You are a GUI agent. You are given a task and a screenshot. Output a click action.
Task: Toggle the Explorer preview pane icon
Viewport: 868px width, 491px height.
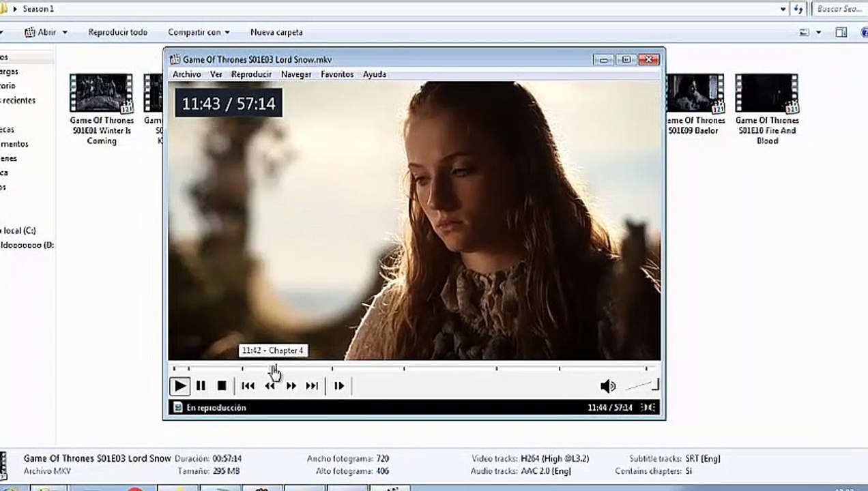[841, 32]
